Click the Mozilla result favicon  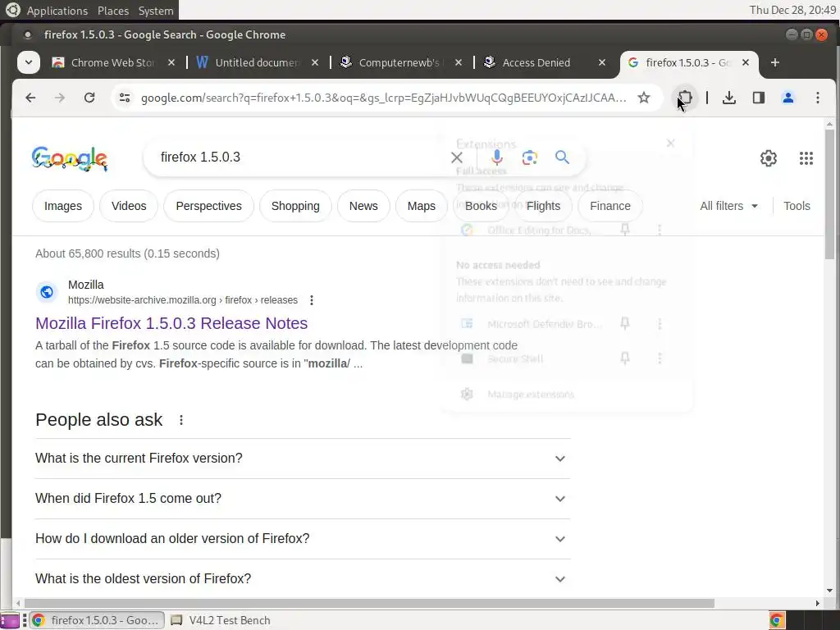point(47,292)
